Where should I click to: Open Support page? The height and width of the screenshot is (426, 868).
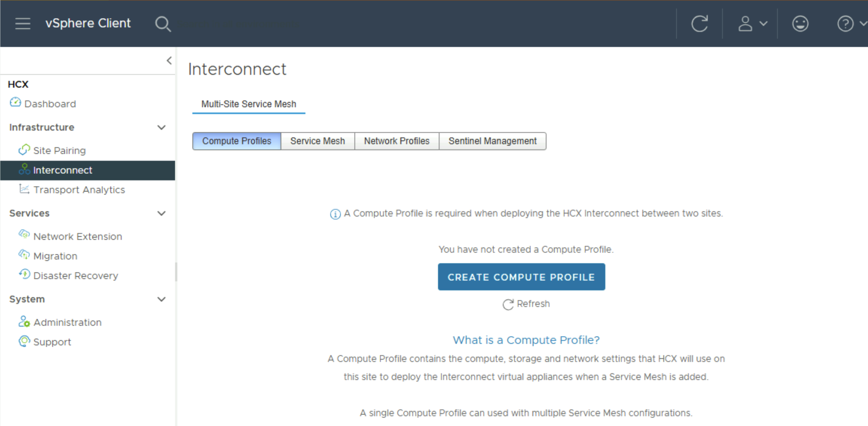tap(52, 342)
